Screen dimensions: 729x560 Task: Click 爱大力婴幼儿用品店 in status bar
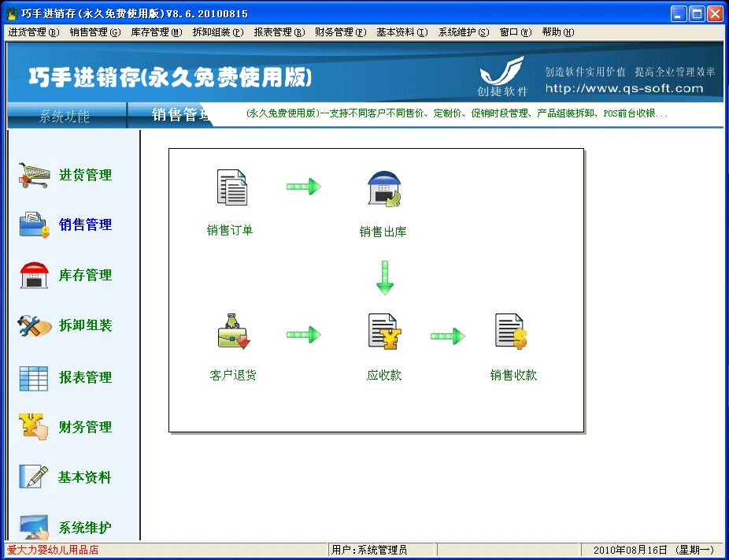53,551
